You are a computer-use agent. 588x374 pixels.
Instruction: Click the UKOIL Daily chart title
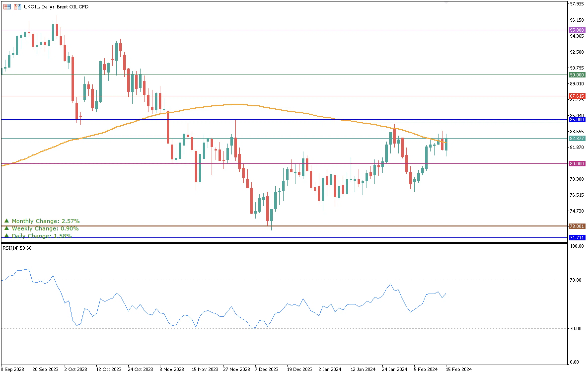(x=56, y=7)
